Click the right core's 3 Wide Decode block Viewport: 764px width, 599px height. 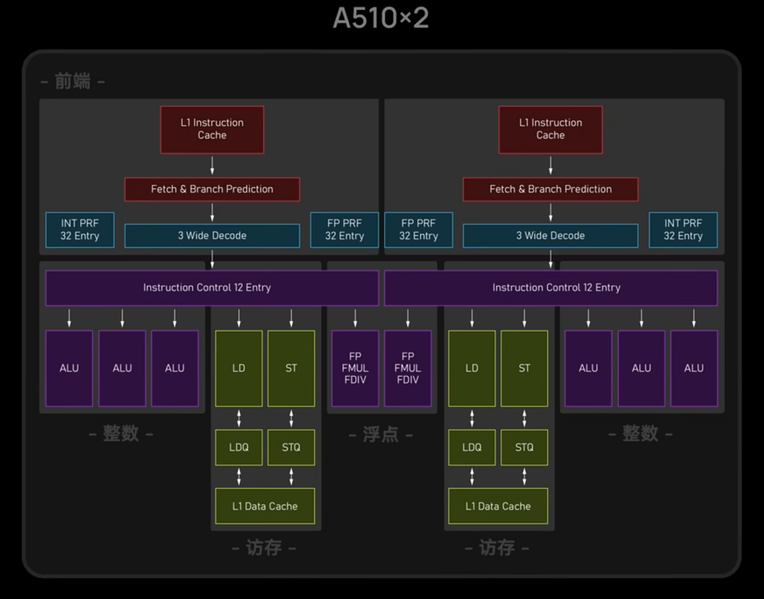coord(551,236)
